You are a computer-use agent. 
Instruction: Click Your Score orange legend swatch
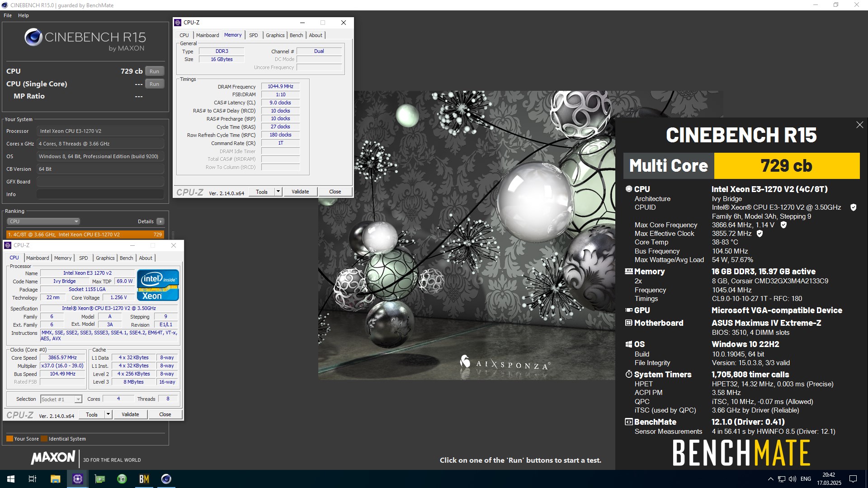(x=9, y=439)
